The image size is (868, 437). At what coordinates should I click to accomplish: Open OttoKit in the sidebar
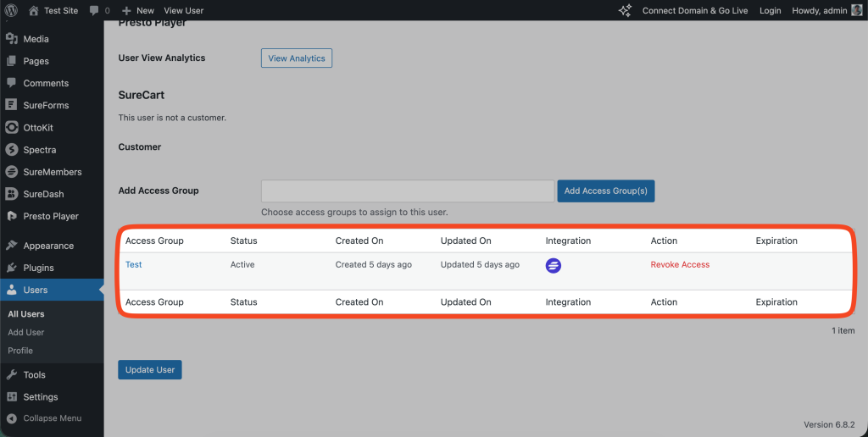pyautogui.click(x=39, y=128)
